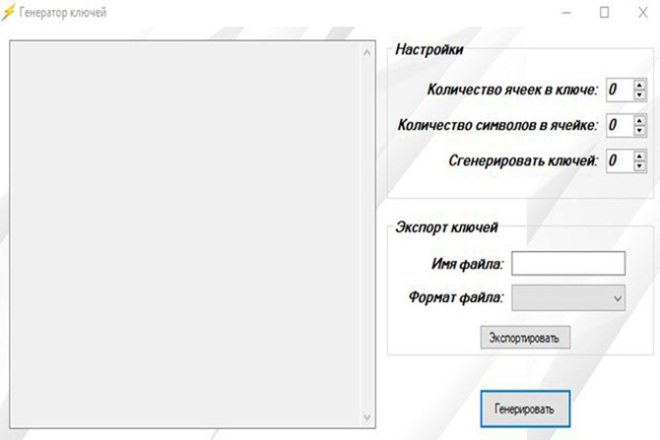Maximize the Генератор ключей window
Screen dimensions: 660x440
tap(604, 13)
